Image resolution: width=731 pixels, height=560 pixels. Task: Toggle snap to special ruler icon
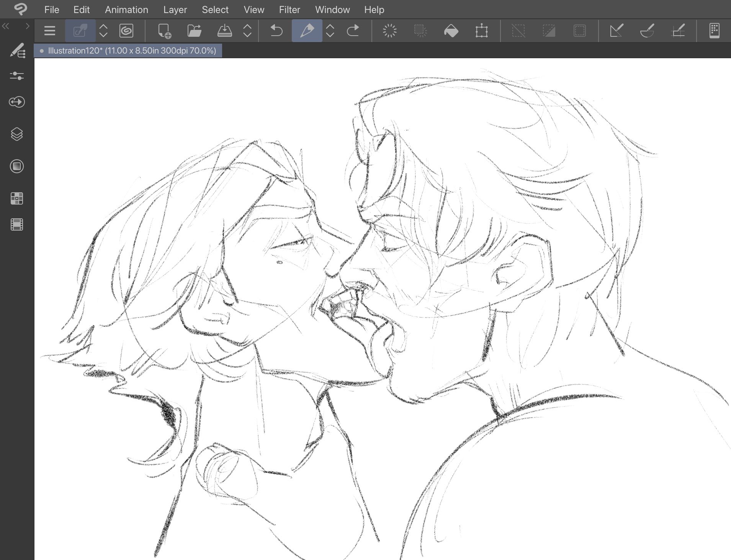[647, 31]
